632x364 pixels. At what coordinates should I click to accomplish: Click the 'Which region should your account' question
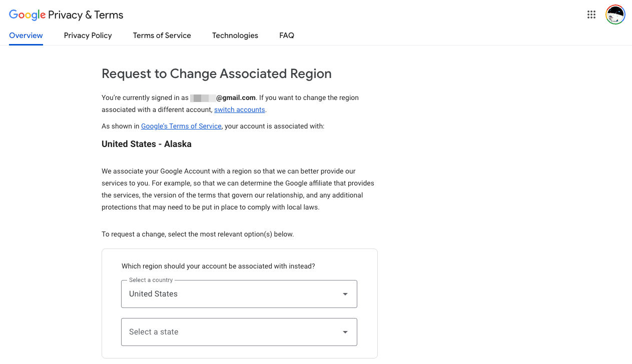218,266
